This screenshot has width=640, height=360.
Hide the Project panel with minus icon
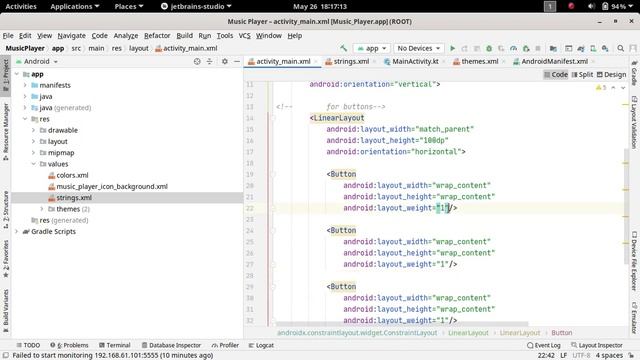coord(237,61)
